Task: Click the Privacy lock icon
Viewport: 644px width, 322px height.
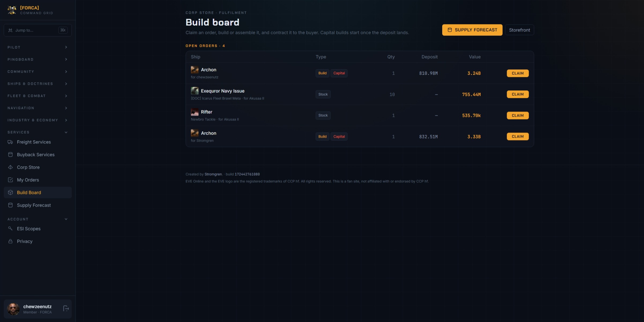Action: [x=10, y=241]
